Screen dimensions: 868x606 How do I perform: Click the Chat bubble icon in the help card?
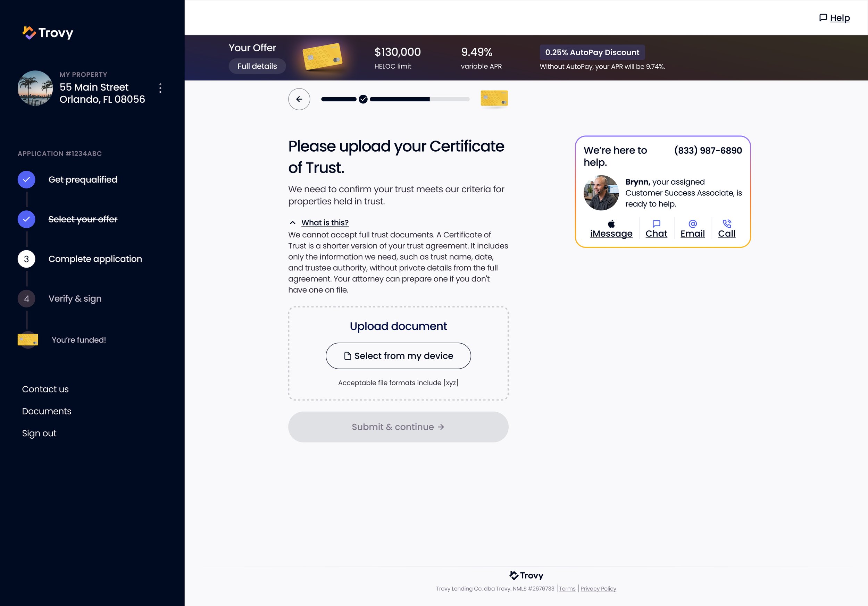pos(656,224)
